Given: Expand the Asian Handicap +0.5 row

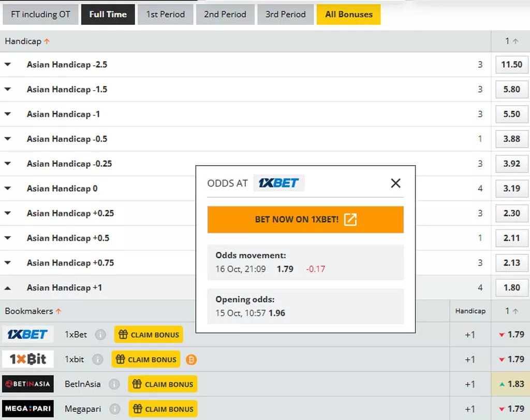Looking at the screenshot, I should pyautogui.click(x=8, y=238).
